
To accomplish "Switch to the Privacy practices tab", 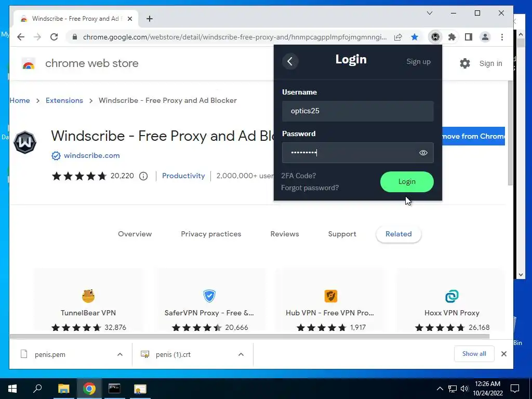I will (211, 234).
